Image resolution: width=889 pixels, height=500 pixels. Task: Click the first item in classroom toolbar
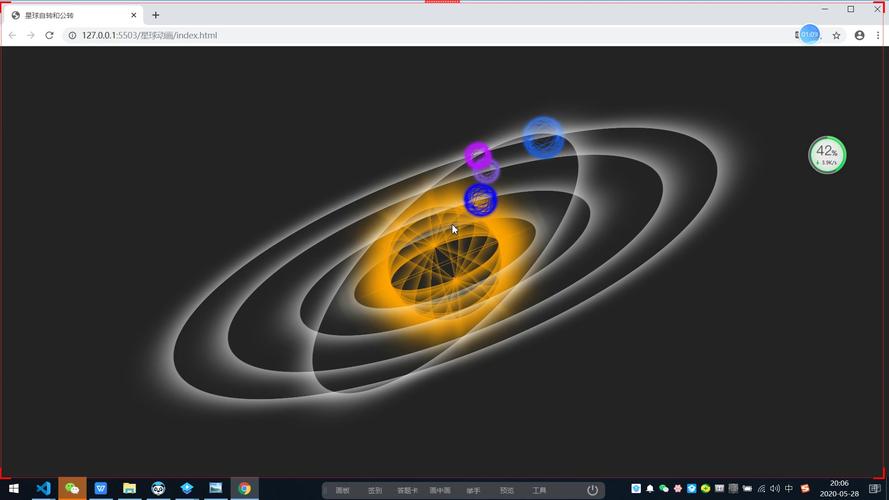(x=342, y=491)
